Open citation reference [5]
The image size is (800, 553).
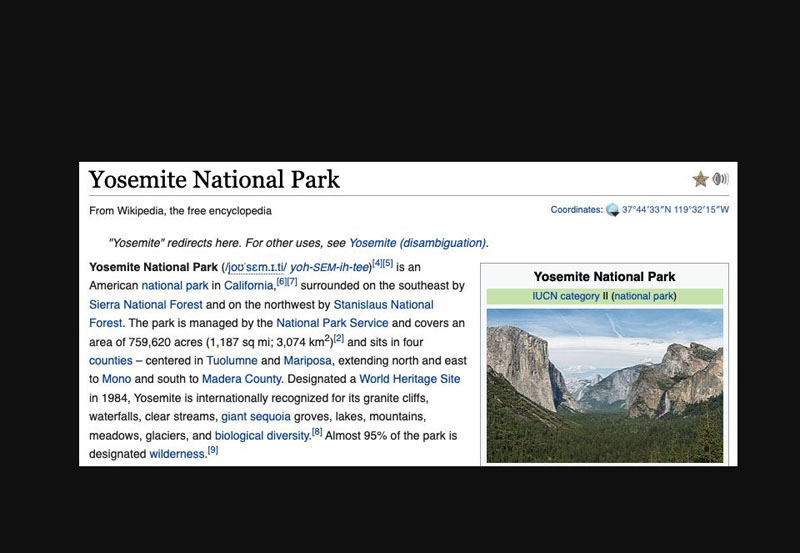(x=388, y=263)
